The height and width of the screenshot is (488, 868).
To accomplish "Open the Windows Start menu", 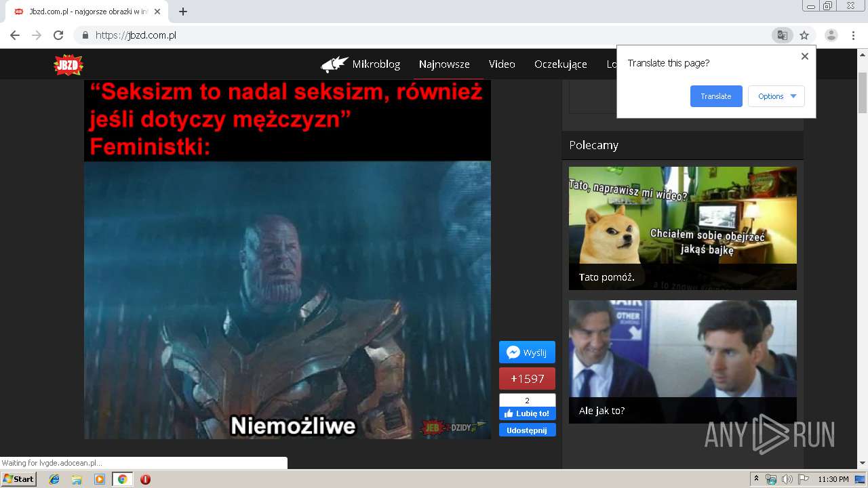I will [x=19, y=479].
